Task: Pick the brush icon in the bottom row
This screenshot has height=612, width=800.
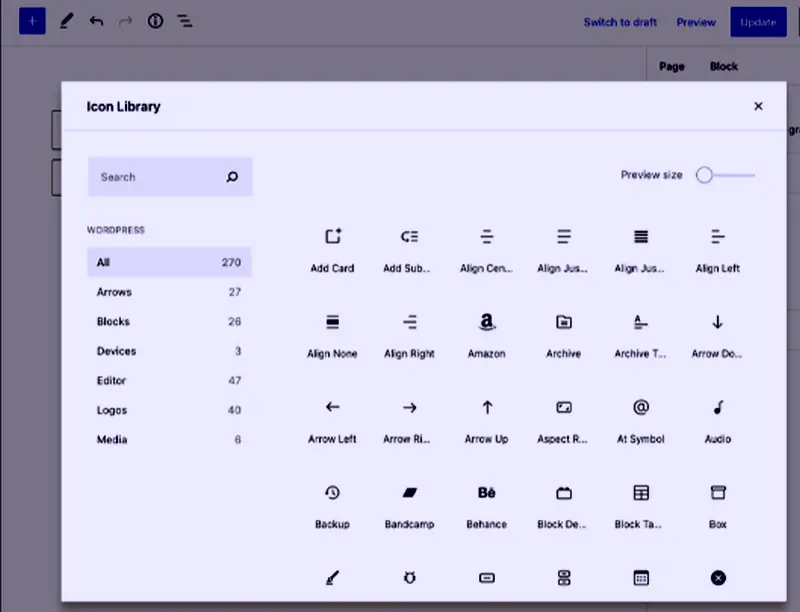Action: coord(333,578)
